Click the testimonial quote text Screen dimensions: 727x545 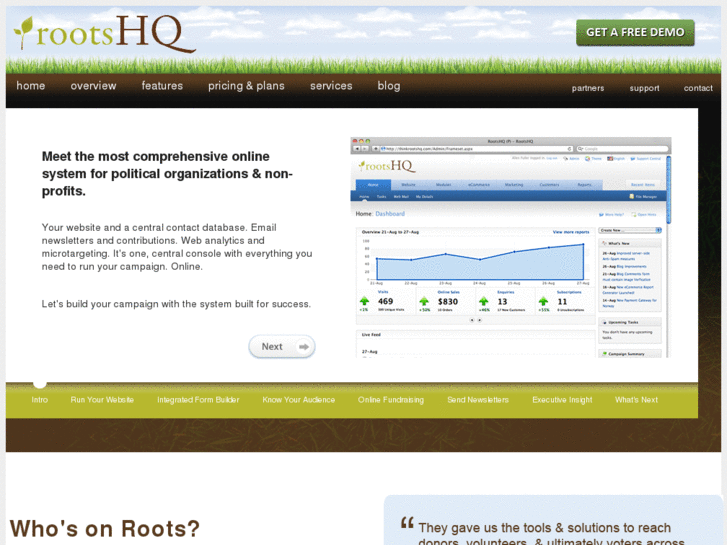pyautogui.click(x=552, y=533)
